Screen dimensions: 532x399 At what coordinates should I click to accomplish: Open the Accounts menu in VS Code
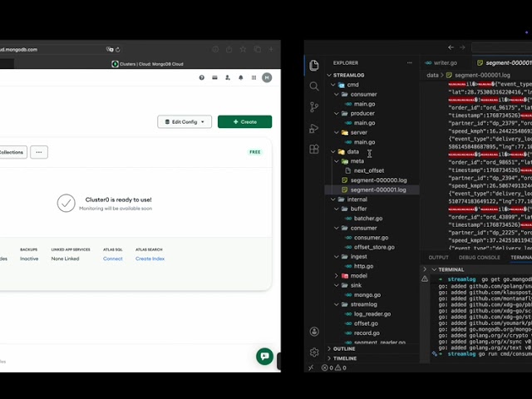click(x=314, y=332)
